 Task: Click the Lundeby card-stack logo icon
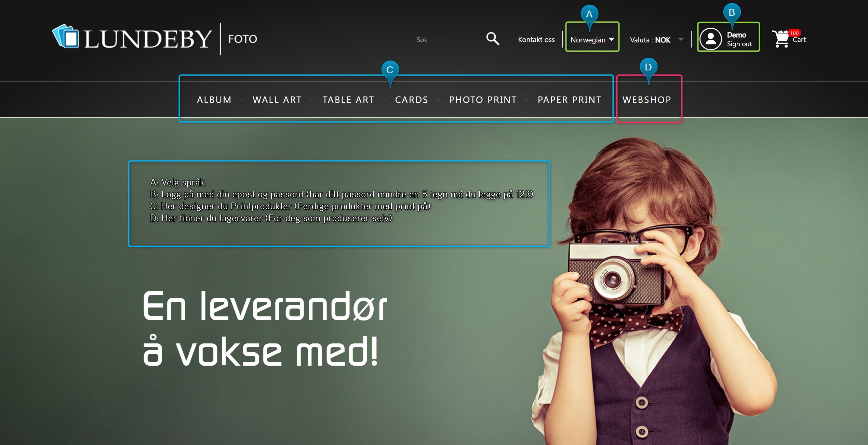coord(66,36)
